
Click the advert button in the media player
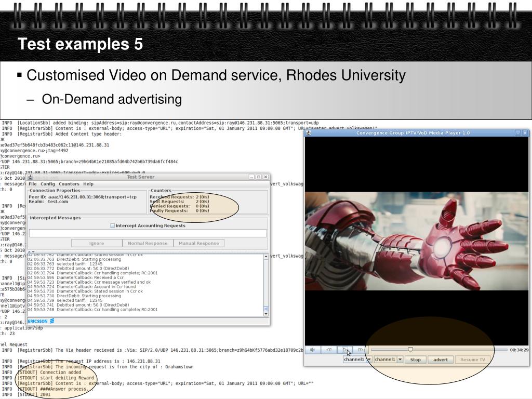tap(441, 360)
